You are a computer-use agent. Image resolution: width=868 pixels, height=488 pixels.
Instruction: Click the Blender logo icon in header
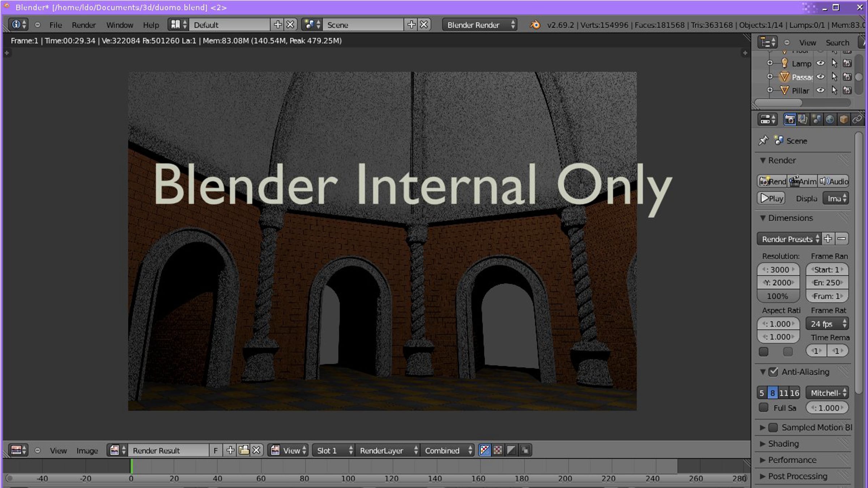[535, 25]
